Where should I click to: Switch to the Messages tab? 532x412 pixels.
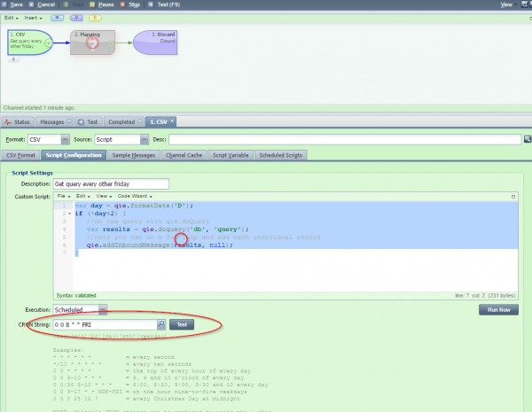(x=52, y=121)
